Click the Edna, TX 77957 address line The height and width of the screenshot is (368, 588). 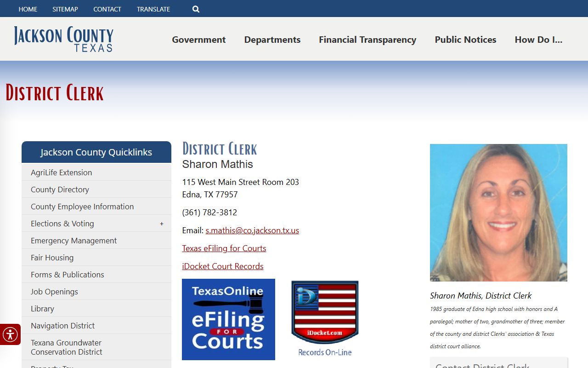tap(210, 195)
